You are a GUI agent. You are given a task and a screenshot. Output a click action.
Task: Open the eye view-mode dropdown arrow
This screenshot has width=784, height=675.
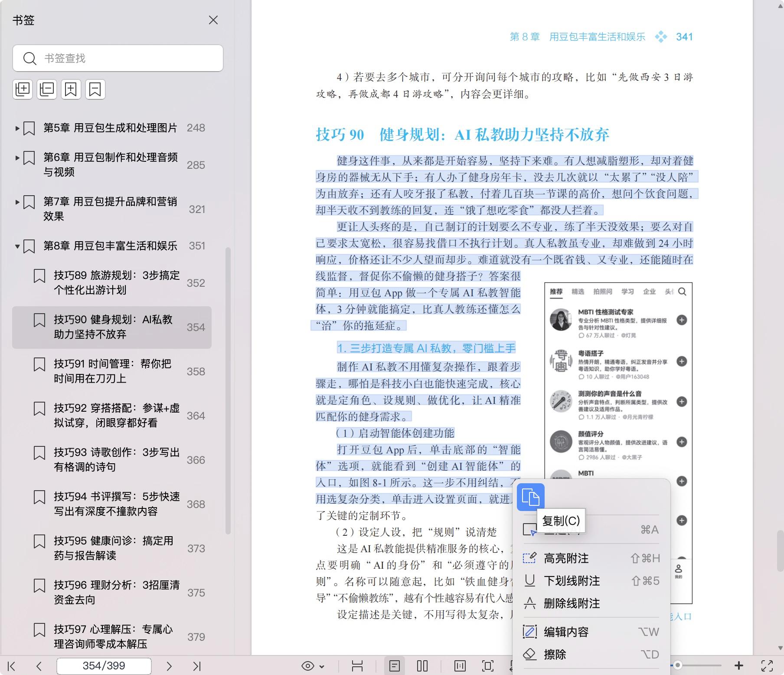[322, 666]
